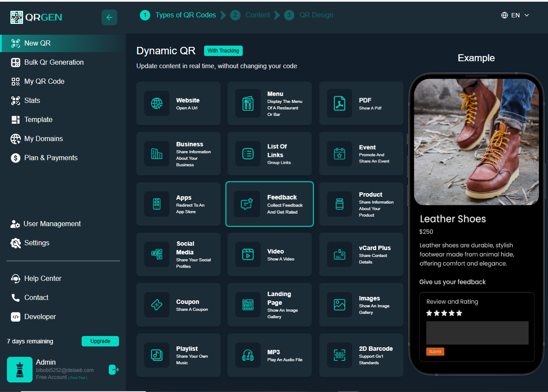548x392 pixels.
Task: Select the Menu restaurant icon
Action: click(248, 103)
